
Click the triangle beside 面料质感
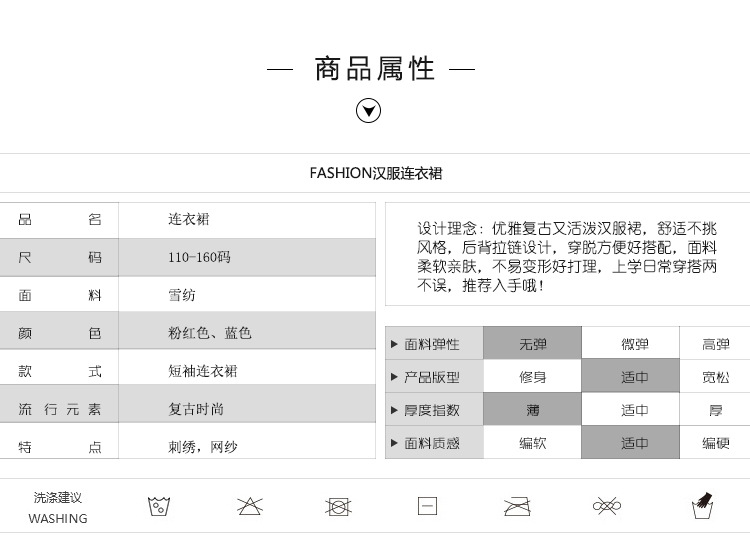394,443
